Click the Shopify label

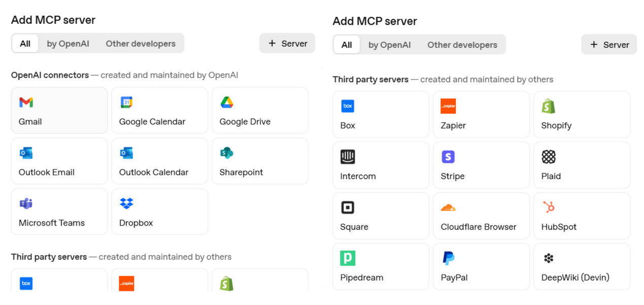(x=556, y=125)
